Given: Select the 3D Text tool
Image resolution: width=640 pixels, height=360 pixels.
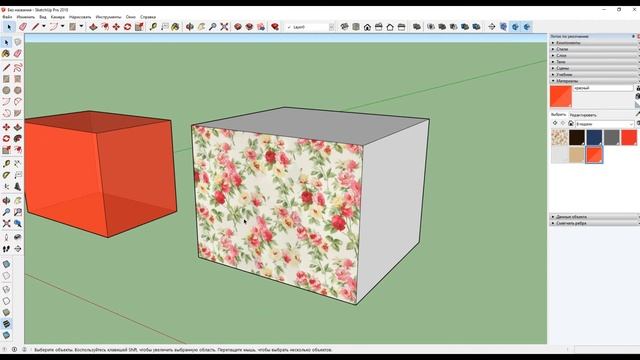Looking at the screenshot, I should click(18, 187).
